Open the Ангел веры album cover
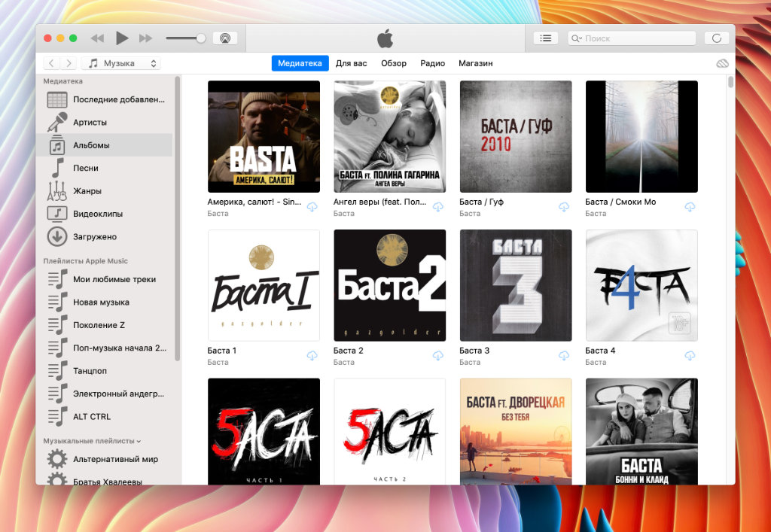The image size is (771, 532). [390, 136]
